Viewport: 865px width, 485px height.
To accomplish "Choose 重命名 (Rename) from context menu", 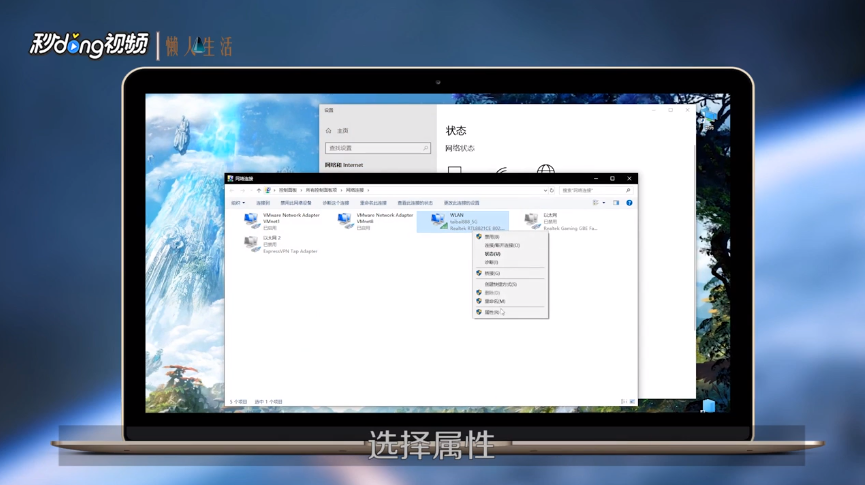I will [x=510, y=301].
